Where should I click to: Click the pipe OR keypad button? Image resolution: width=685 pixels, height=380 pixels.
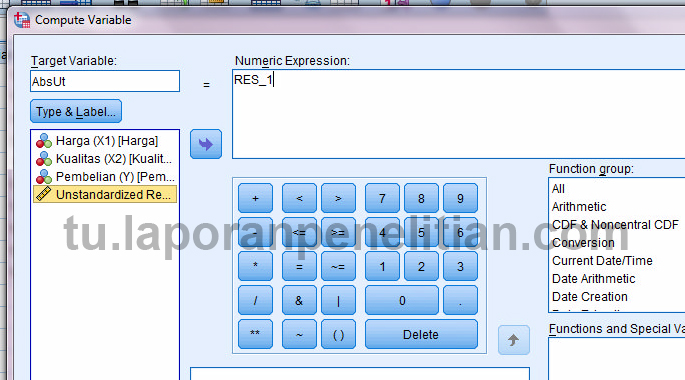tap(338, 300)
